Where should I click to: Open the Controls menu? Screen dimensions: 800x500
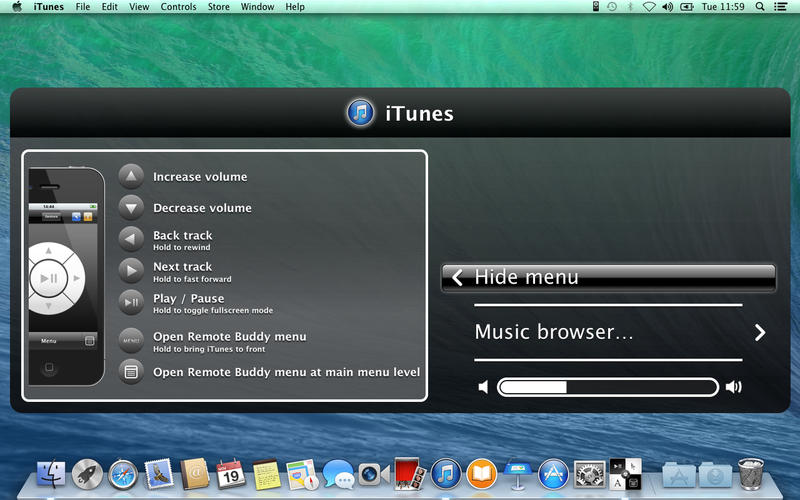[178, 7]
